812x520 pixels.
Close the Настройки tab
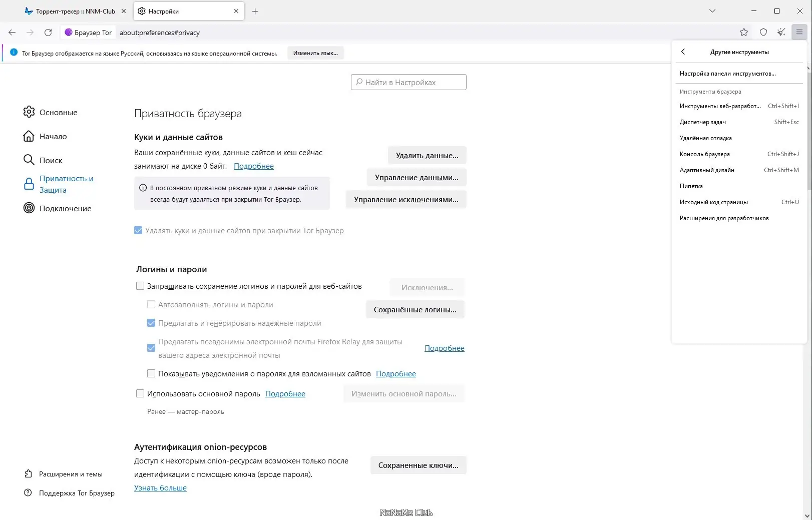coord(236,11)
